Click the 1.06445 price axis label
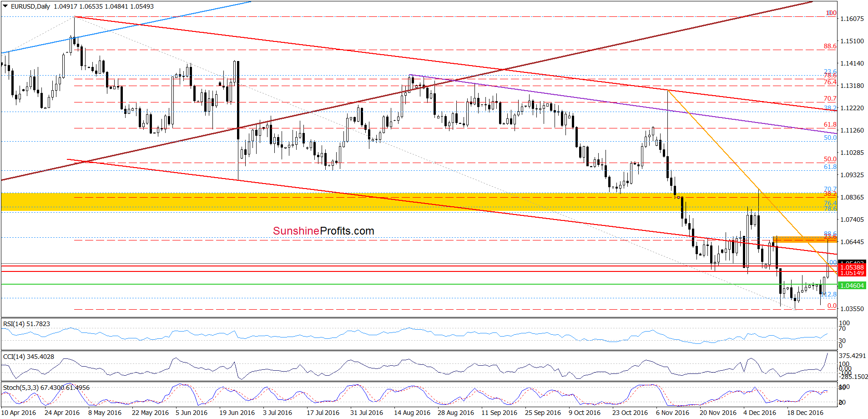The width and height of the screenshot is (868, 419). click(x=852, y=242)
